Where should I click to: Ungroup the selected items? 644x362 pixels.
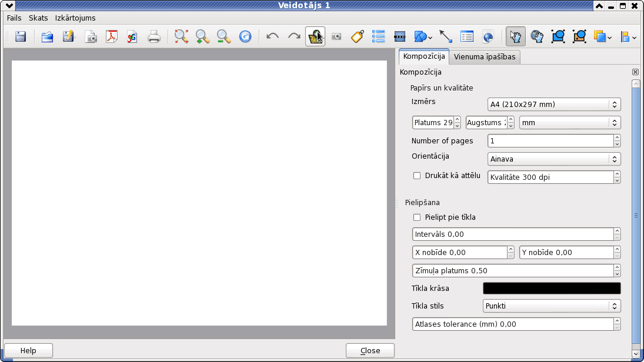(x=579, y=37)
